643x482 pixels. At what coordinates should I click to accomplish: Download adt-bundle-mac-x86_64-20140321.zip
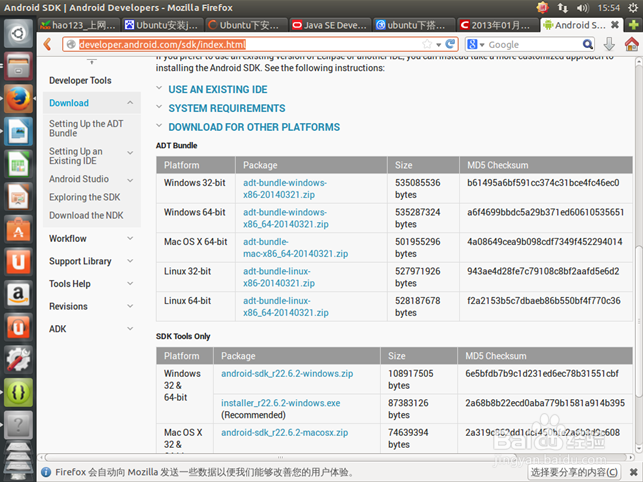click(x=295, y=248)
